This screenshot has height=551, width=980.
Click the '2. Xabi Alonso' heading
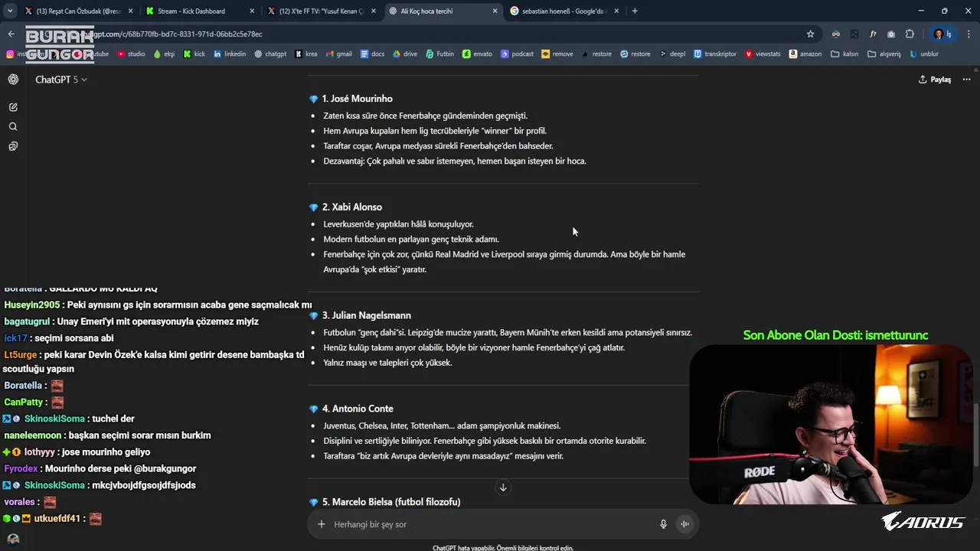351,207
